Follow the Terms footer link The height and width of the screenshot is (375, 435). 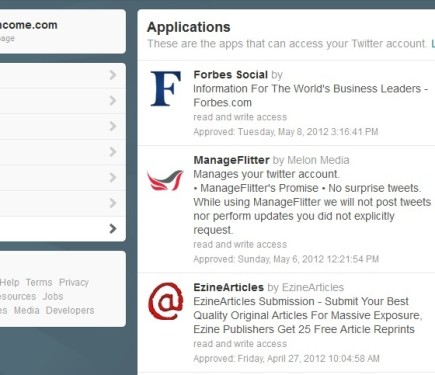pyautogui.click(x=39, y=282)
